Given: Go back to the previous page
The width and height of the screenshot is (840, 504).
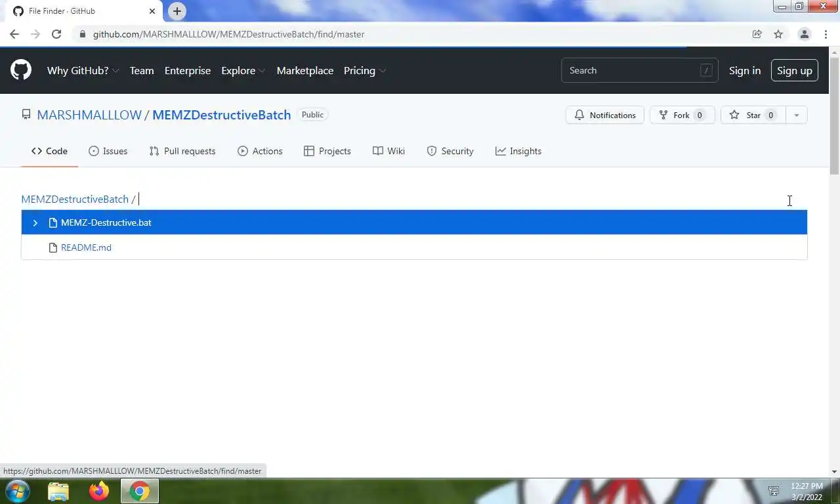Looking at the screenshot, I should (x=14, y=34).
